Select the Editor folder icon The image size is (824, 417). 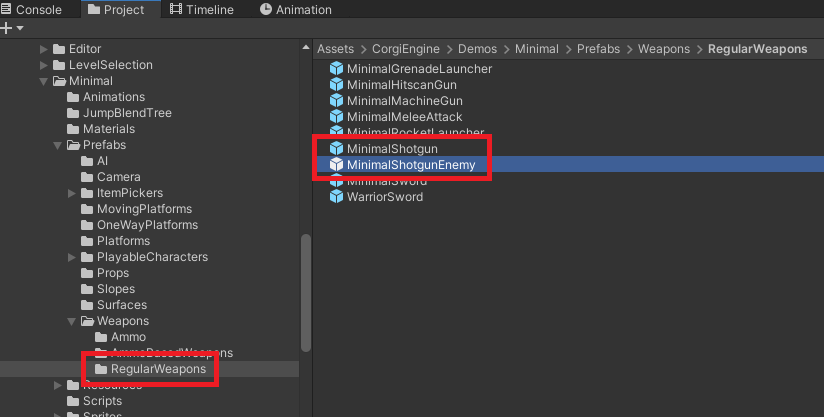[x=59, y=49]
